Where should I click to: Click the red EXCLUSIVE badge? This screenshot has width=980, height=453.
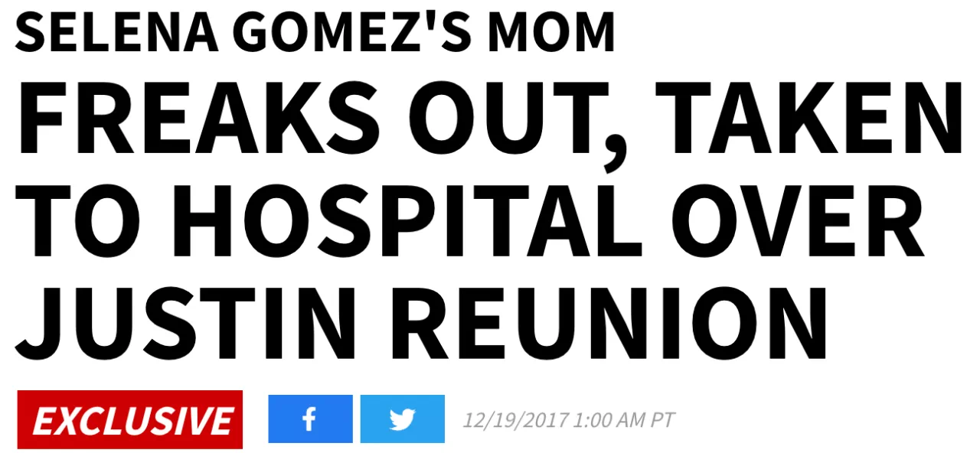pyautogui.click(x=129, y=419)
